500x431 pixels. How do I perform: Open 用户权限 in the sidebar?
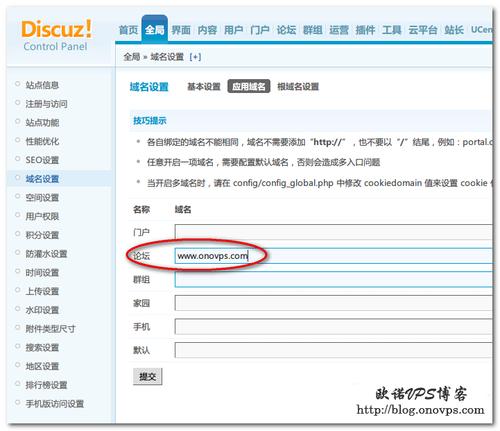[42, 216]
